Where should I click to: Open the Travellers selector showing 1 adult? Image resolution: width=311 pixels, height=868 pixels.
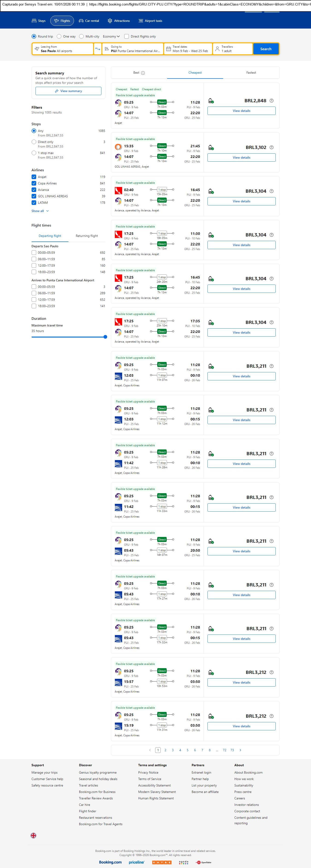[x=233, y=49]
